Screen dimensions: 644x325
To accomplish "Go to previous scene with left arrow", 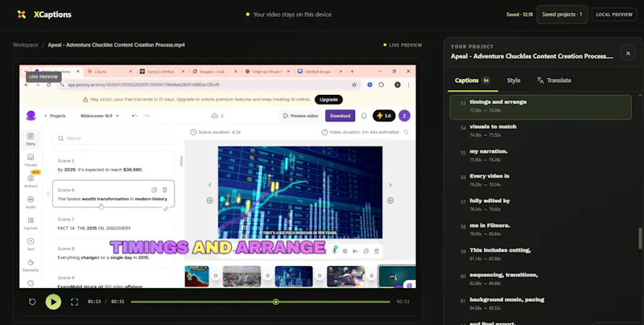I will pyautogui.click(x=210, y=185).
